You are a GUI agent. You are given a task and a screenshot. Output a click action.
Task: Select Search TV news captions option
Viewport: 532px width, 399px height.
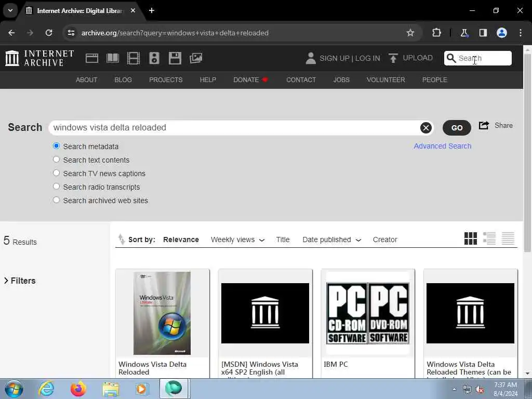tap(56, 173)
